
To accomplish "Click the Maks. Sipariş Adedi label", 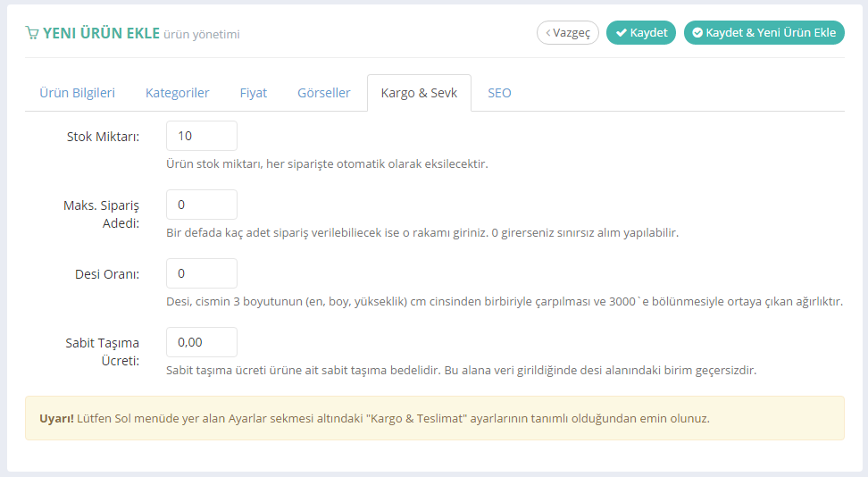I will pos(99,213).
